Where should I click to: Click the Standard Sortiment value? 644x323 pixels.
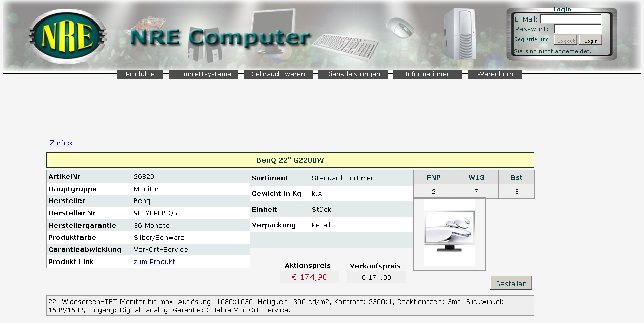345,178
